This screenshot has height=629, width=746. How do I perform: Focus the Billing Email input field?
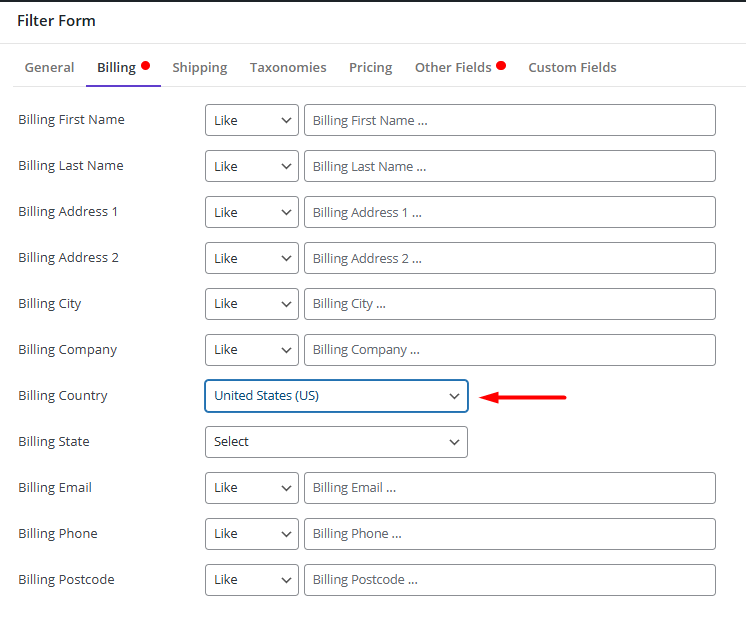tap(510, 488)
